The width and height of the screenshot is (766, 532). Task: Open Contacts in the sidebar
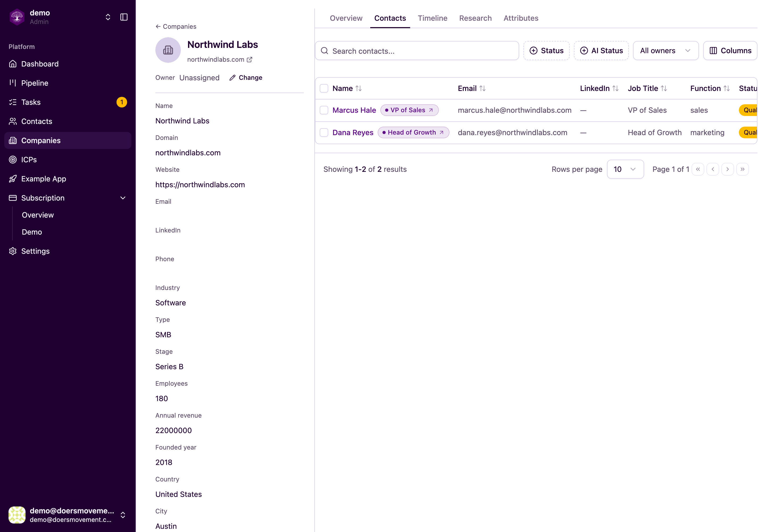pos(68,121)
